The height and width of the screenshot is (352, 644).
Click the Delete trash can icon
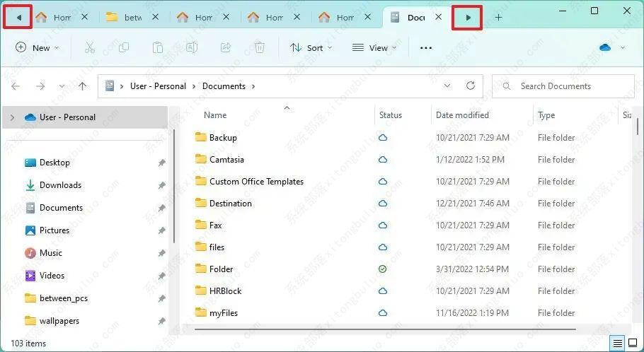[260, 47]
